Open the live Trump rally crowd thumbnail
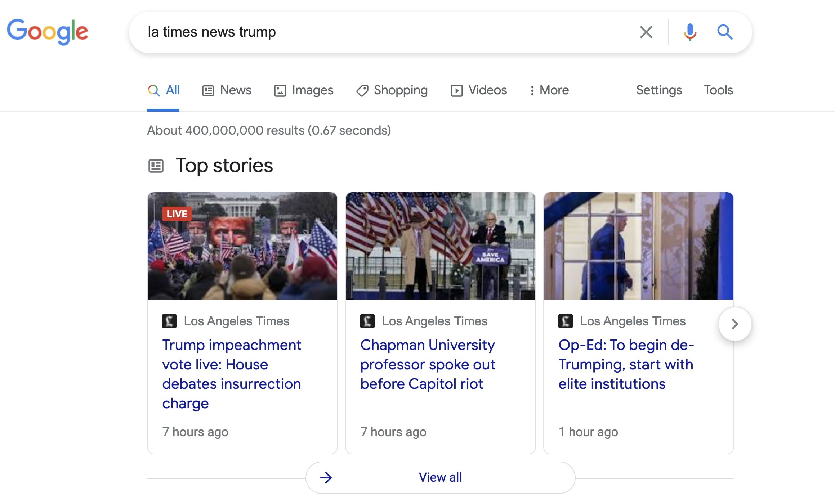 click(x=242, y=246)
